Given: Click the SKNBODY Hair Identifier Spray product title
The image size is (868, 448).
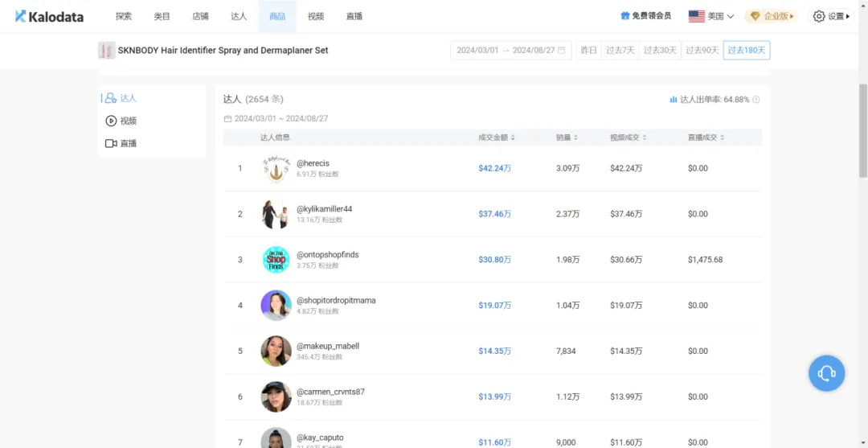Looking at the screenshot, I should click(x=223, y=51).
